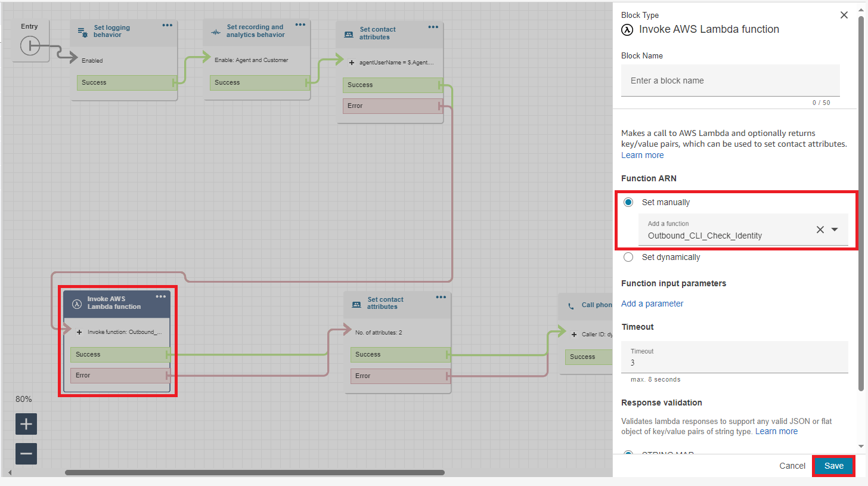
Task: Click Error branch of lower Set contact attributes
Action: 399,376
